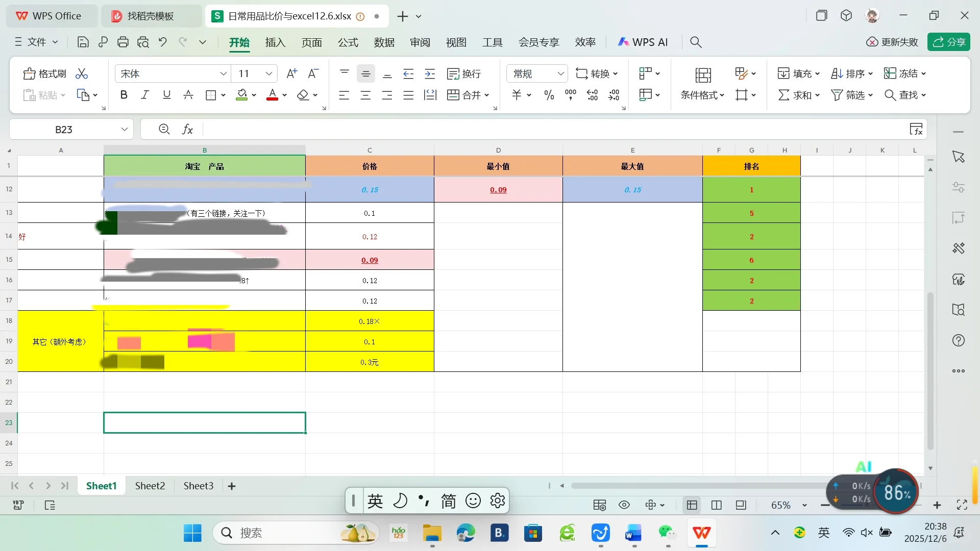Image resolution: width=980 pixels, height=551 pixels.
Task: Toggle italic formatting
Action: pyautogui.click(x=145, y=94)
